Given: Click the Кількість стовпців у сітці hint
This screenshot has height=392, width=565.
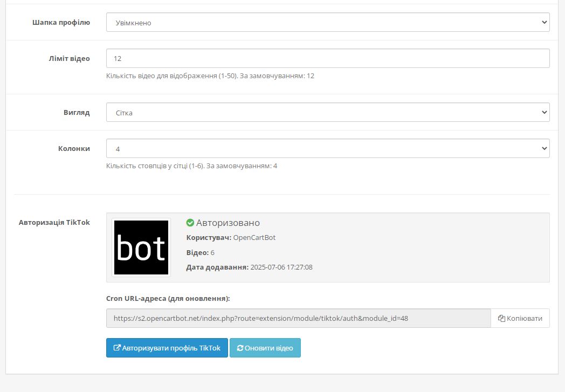Looking at the screenshot, I should click(192, 166).
